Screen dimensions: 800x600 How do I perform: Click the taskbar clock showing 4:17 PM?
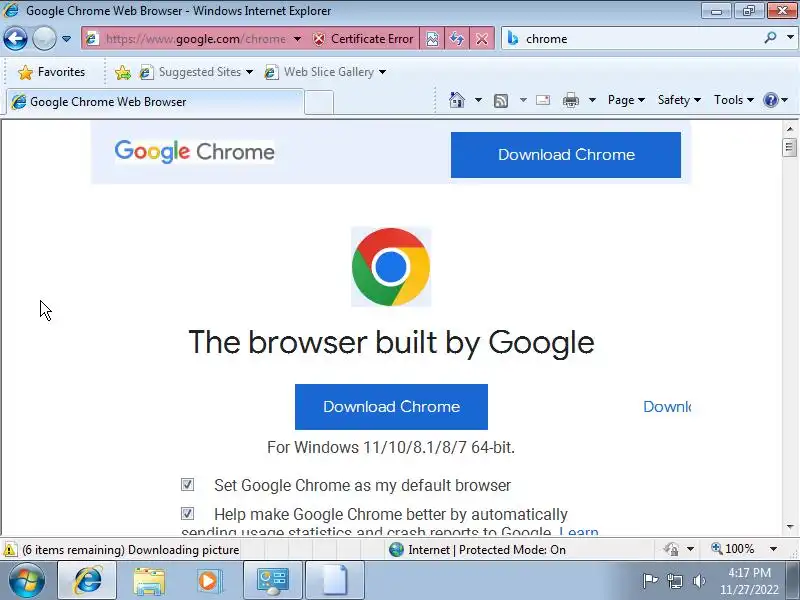click(x=749, y=581)
